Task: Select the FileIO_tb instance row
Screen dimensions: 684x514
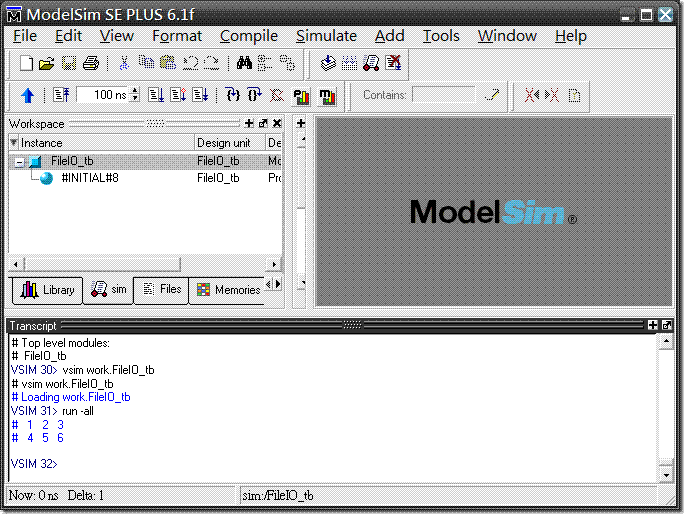Action: [144, 161]
